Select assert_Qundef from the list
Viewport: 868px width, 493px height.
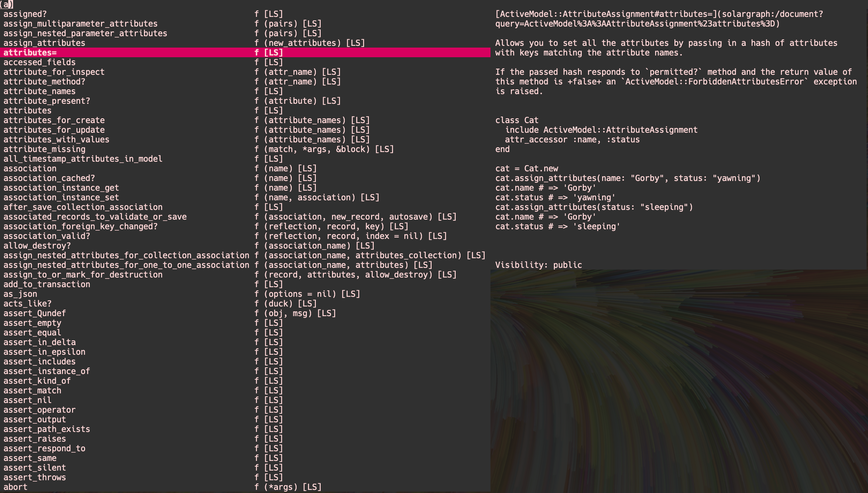(x=34, y=313)
